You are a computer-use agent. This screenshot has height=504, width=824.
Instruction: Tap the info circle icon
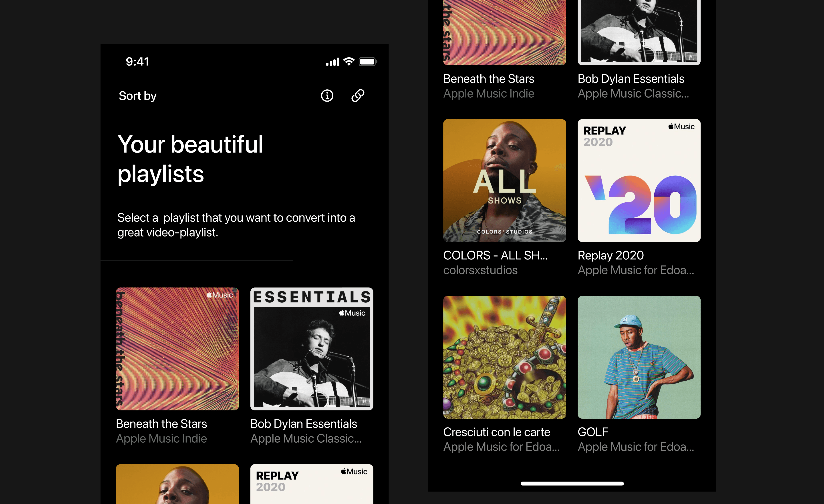(327, 96)
